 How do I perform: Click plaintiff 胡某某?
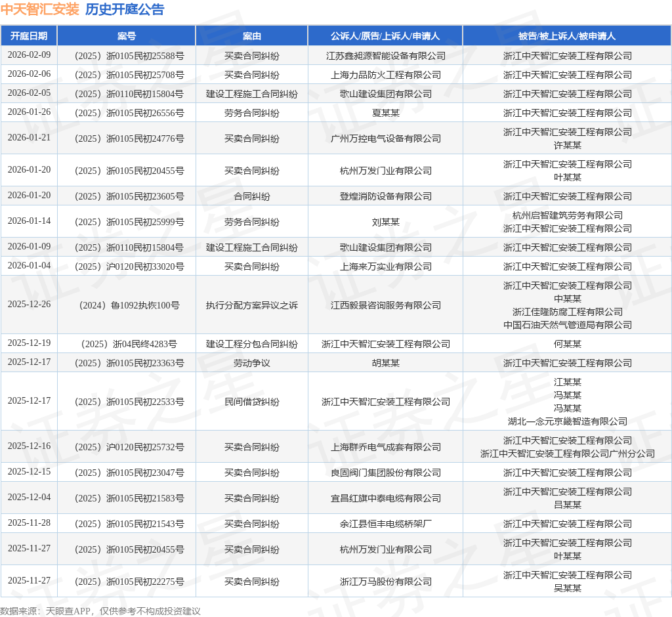point(386,363)
